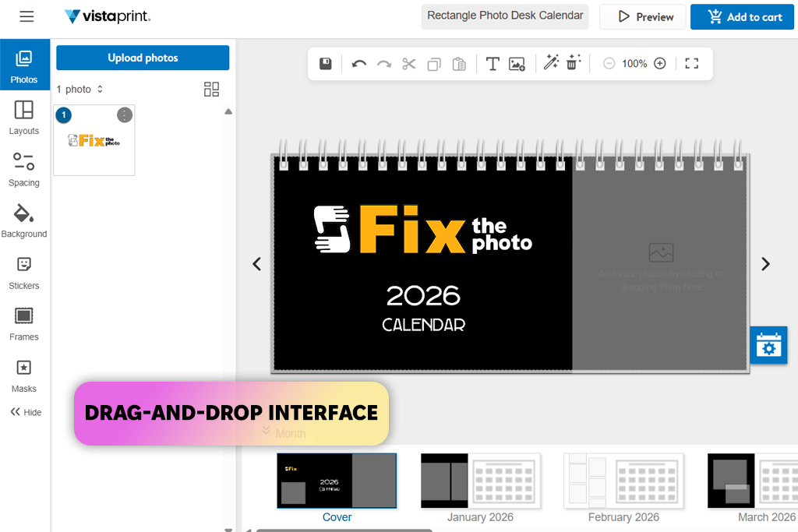Screen dimensions: 798x532
Task: Select the FixThePhoto uploaded thumbnail
Action: (94, 141)
